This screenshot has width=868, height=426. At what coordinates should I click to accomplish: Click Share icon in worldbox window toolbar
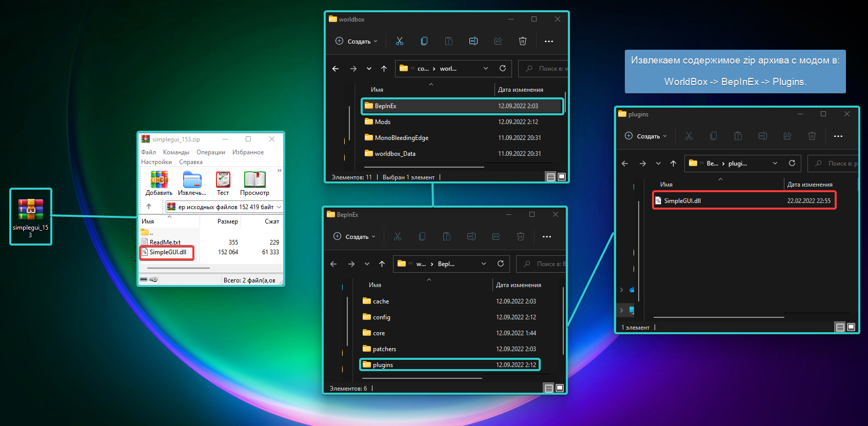click(x=498, y=41)
